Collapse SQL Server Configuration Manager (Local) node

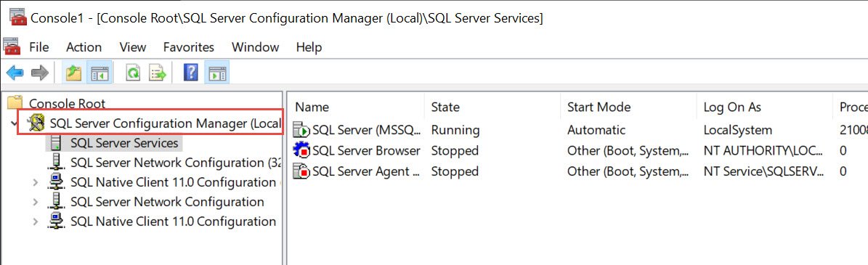[x=15, y=123]
